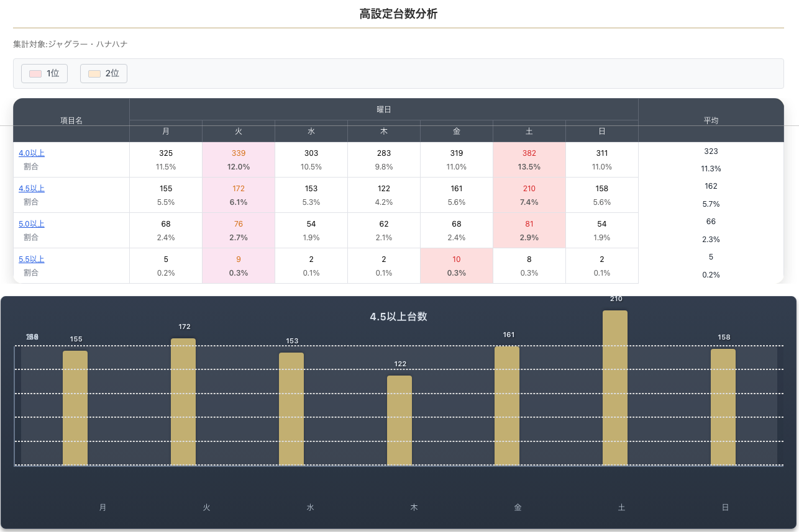
Task: Click the pink swatch beside 1位
Action: click(x=35, y=74)
